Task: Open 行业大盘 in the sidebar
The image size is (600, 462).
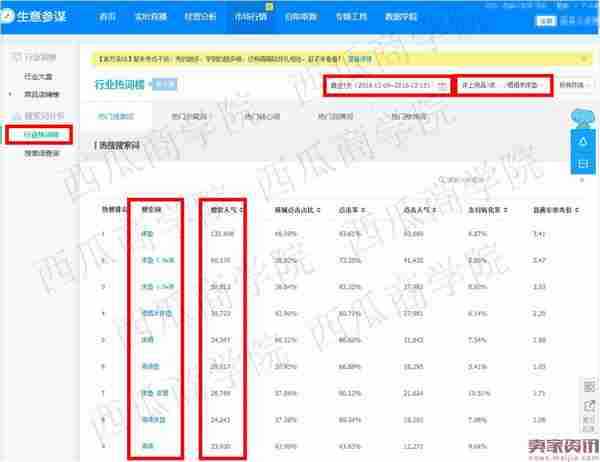Action: coord(38,77)
